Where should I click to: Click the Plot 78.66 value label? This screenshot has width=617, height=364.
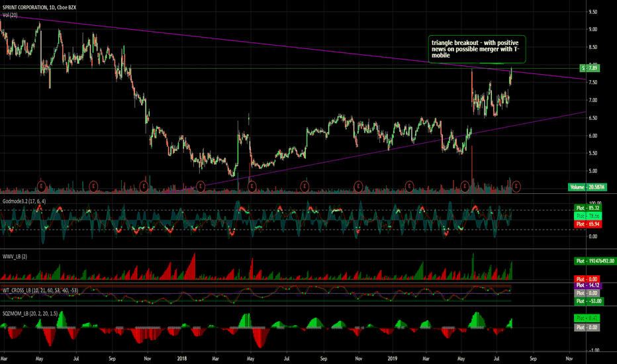click(587, 216)
